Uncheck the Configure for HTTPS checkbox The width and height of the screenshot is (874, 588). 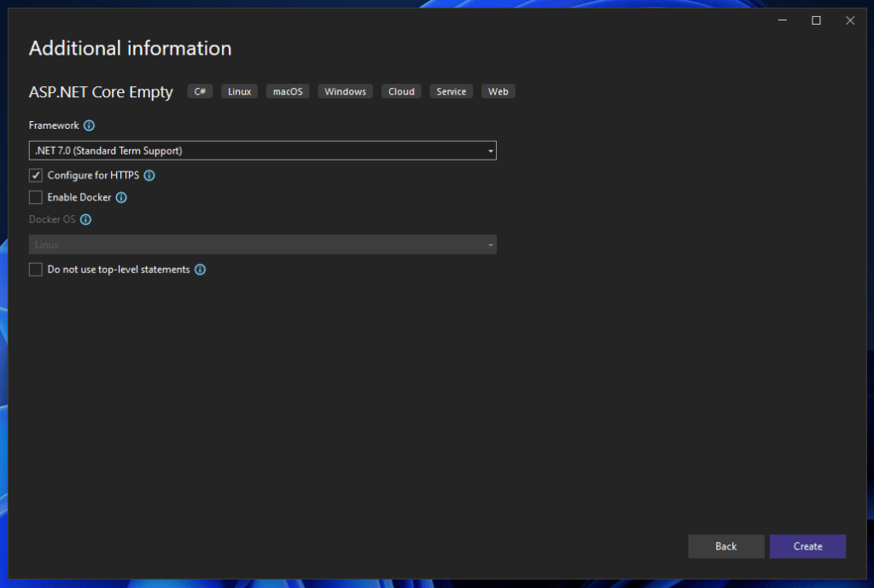point(36,176)
